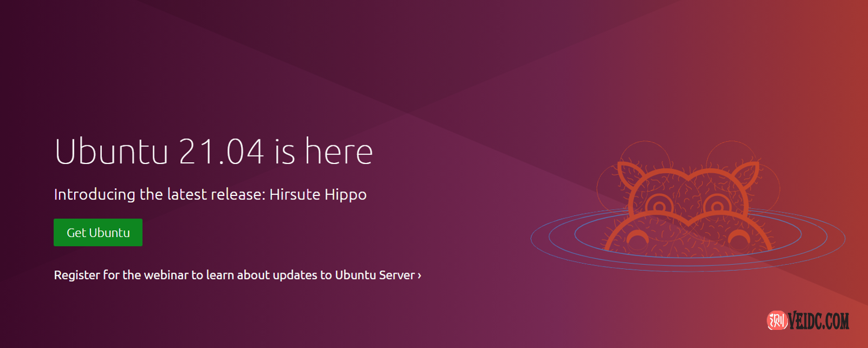Click the green Get Ubuntu button
The width and height of the screenshot is (868, 348).
(x=98, y=232)
